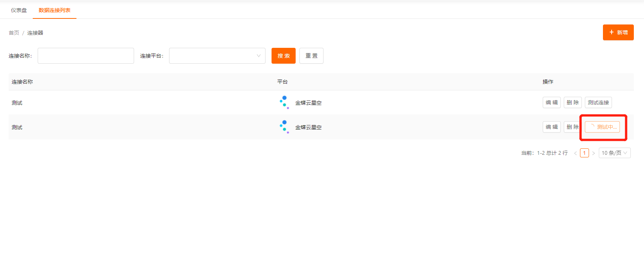Go to previous page arrow
Image resolution: width=644 pixels, height=270 pixels.
tap(575, 153)
